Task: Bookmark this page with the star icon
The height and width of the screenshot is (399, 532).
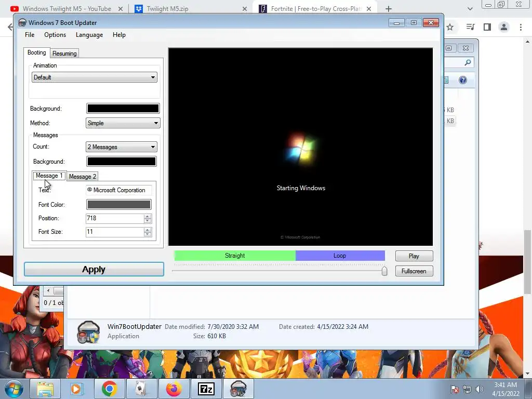Action: (450, 27)
